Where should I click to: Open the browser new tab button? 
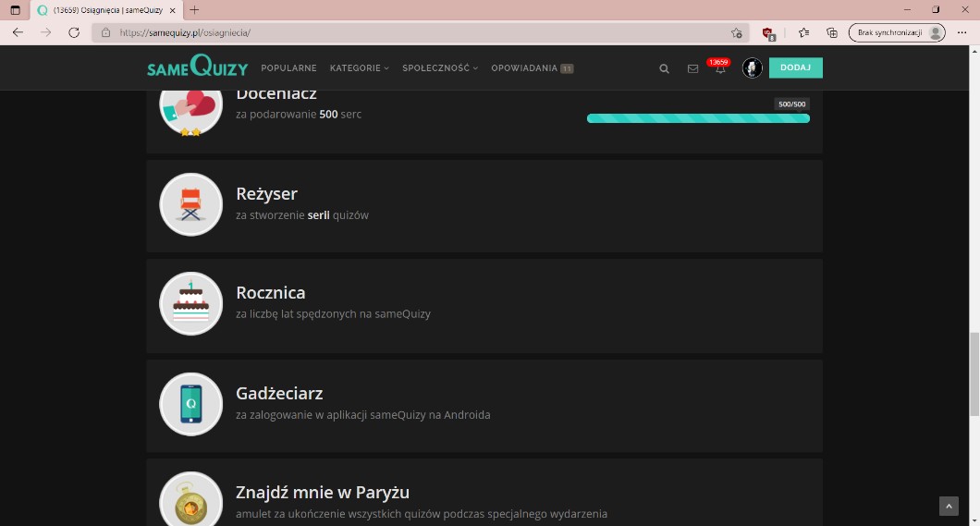click(x=194, y=9)
